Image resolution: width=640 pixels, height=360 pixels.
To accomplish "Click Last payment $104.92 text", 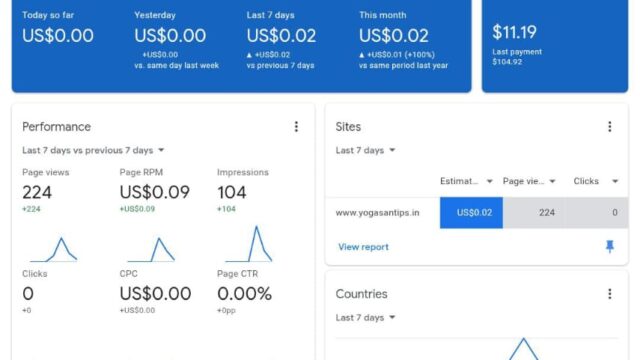I will pos(517,57).
